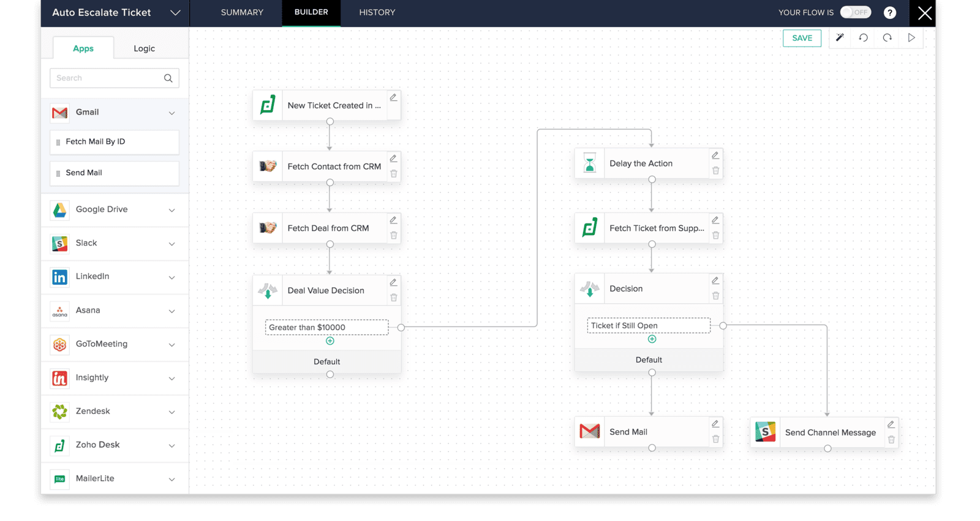Expand the Slack section
Viewport: 980px width, 521px height.
pos(172,244)
